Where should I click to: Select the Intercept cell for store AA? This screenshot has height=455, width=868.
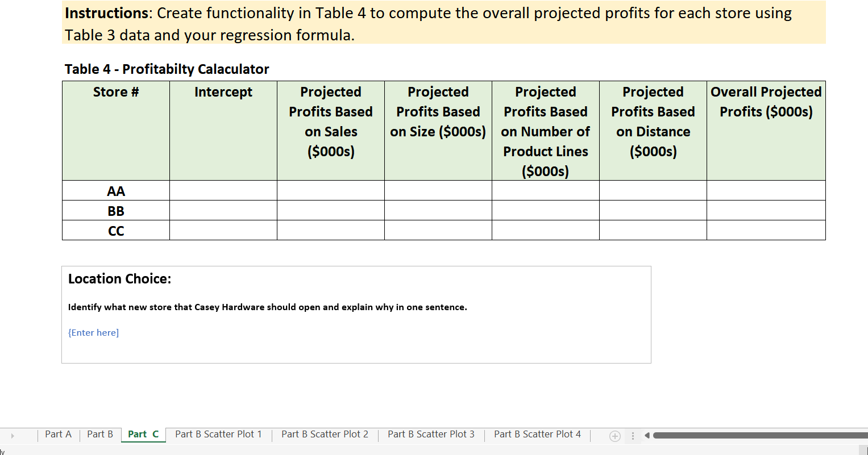tap(223, 190)
